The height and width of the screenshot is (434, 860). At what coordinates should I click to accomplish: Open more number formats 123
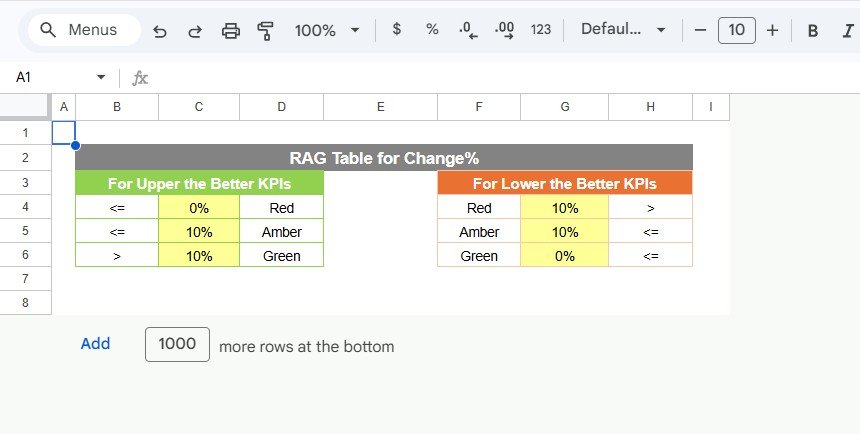[x=541, y=30]
